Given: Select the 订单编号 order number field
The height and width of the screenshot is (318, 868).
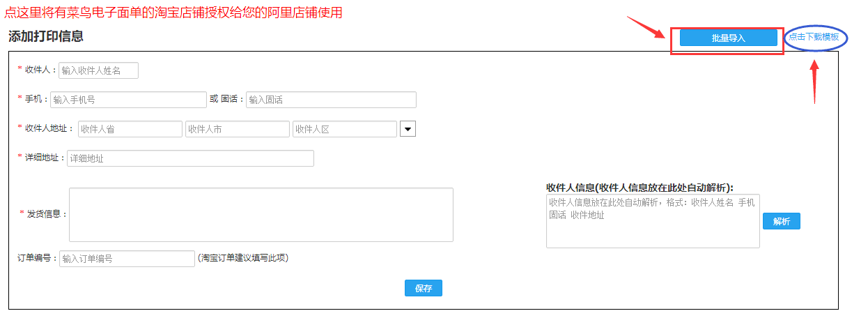Looking at the screenshot, I should [127, 259].
